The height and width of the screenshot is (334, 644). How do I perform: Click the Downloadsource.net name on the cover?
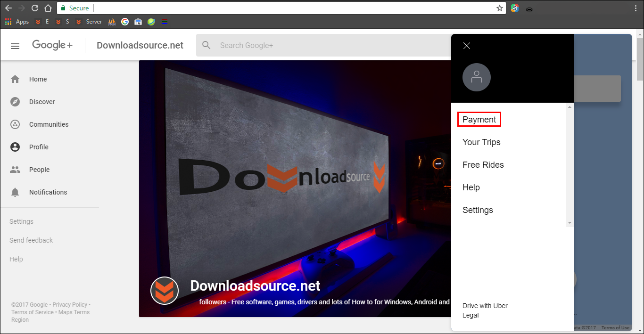255,285
